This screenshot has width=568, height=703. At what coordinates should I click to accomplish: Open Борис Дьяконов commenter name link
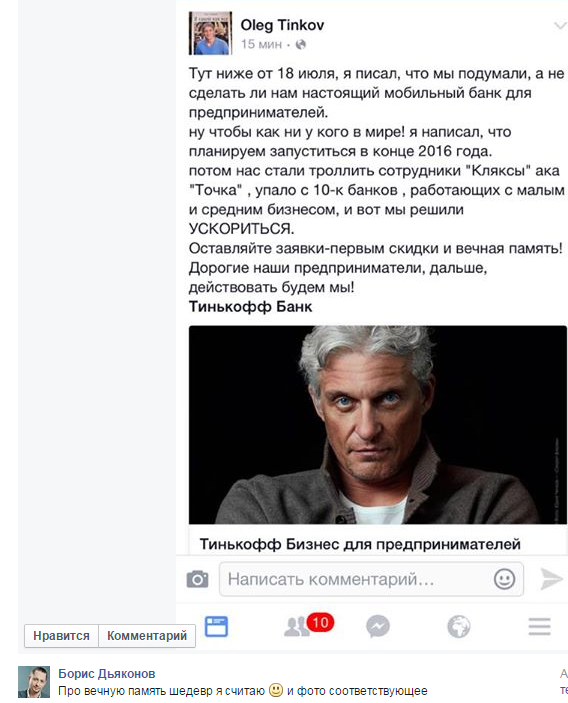107,673
